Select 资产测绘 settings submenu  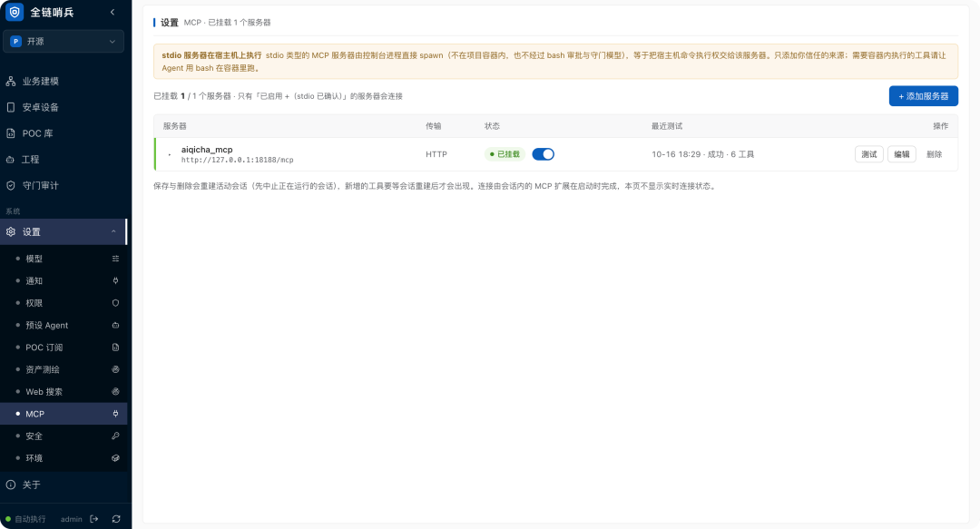coord(64,369)
